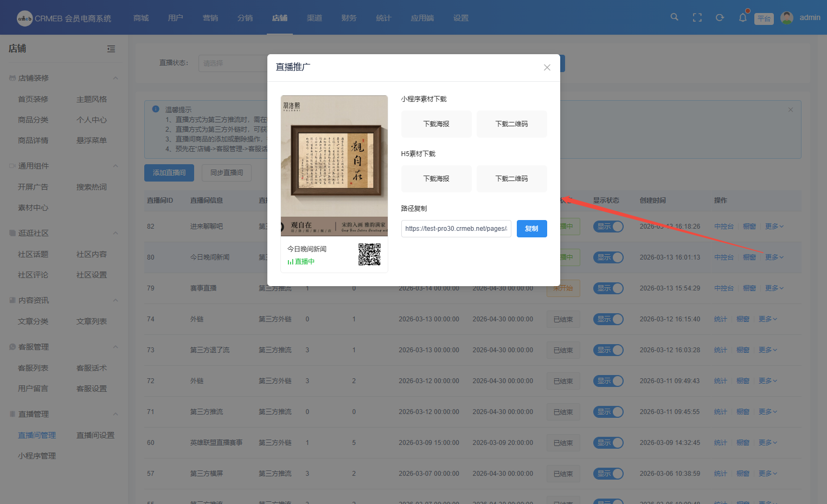Viewport: 827px width, 504px height.
Task: Toggle 显示 switch for live room 82
Action: click(608, 227)
